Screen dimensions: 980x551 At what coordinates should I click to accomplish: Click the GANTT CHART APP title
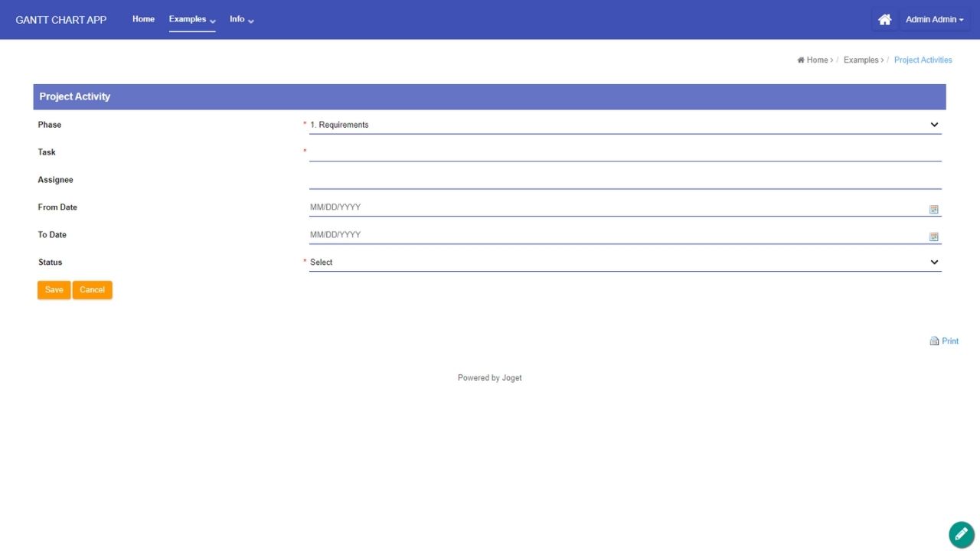click(x=61, y=20)
